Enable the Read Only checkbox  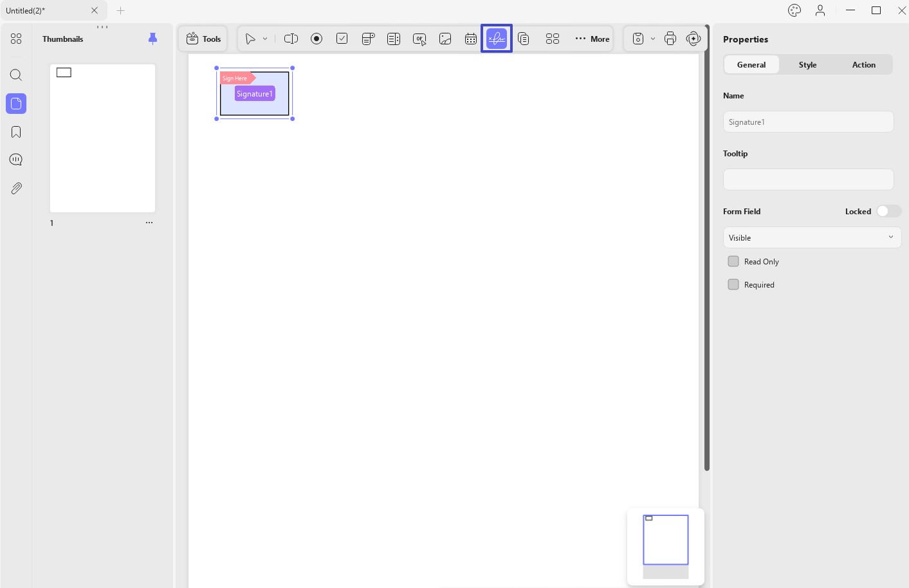point(733,261)
